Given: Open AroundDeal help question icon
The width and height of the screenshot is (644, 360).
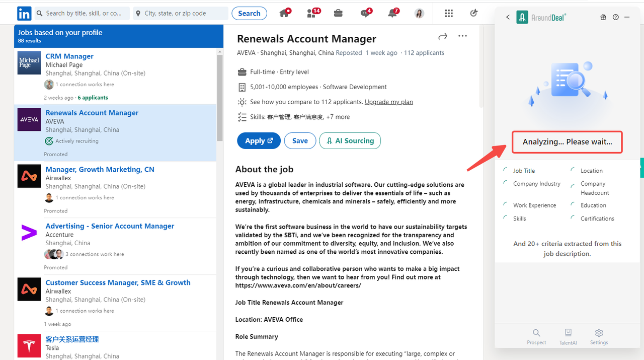Looking at the screenshot, I should point(615,17).
